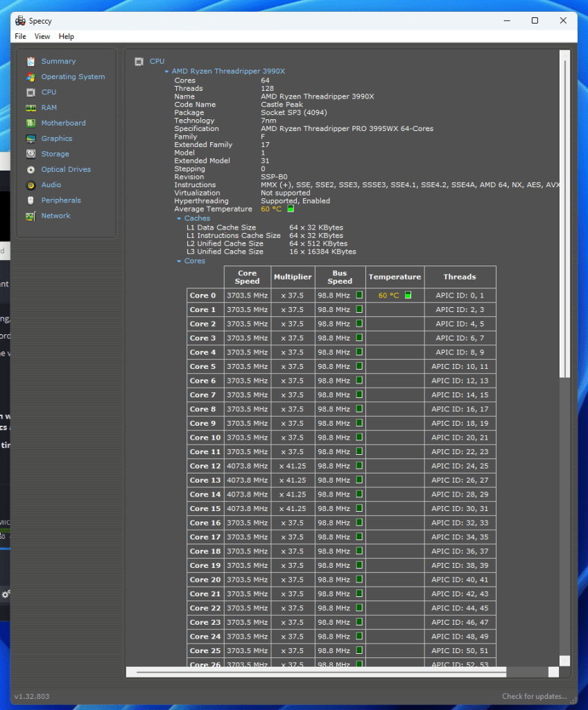
Task: Open the Optical Drives section
Action: coord(66,169)
